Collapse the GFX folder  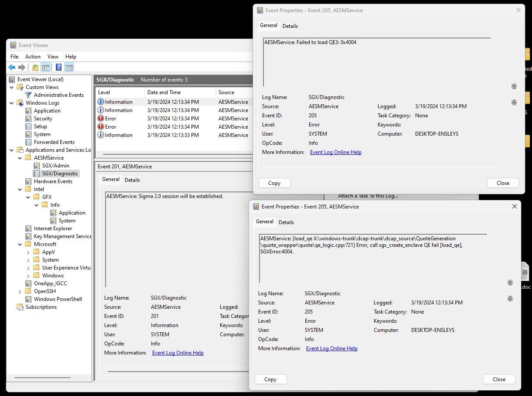coord(28,197)
